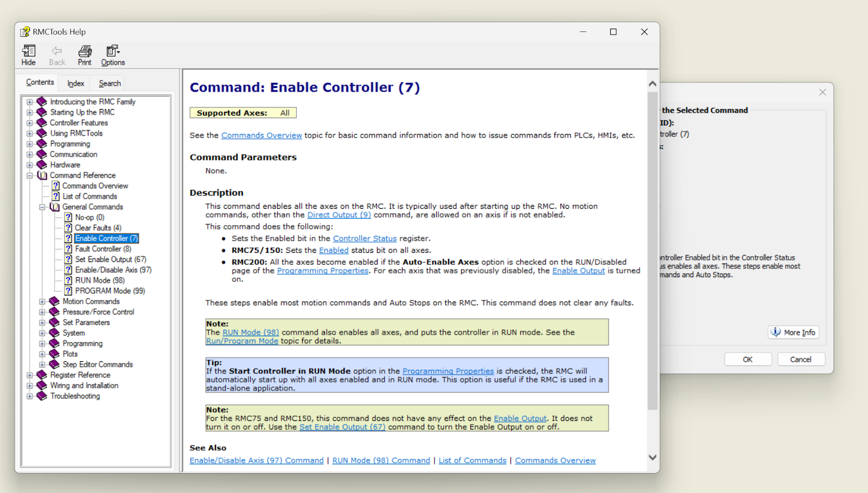Image resolution: width=868 pixels, height=493 pixels.
Task: Open the Run/Program Mode link
Action: [242, 341]
